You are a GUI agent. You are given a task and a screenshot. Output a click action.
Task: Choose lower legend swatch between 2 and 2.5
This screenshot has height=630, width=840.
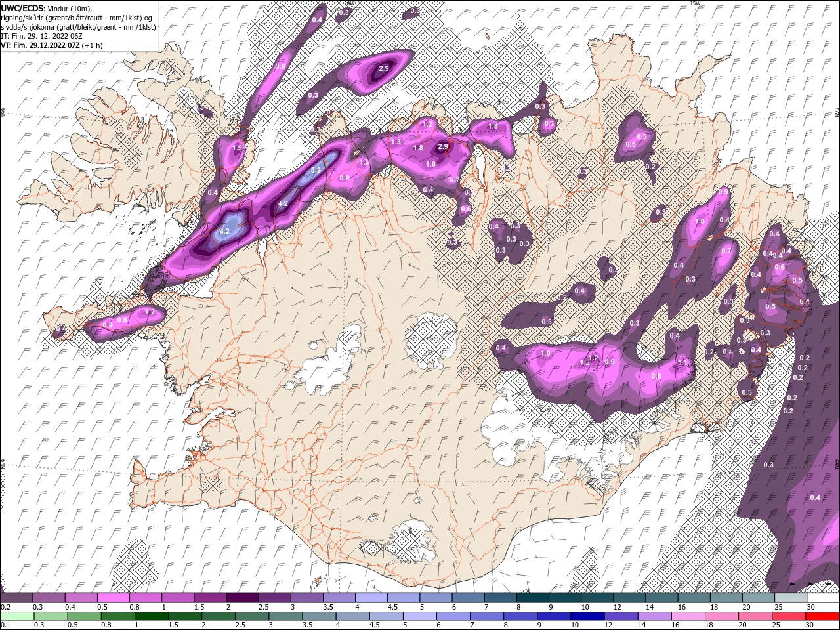click(x=219, y=616)
